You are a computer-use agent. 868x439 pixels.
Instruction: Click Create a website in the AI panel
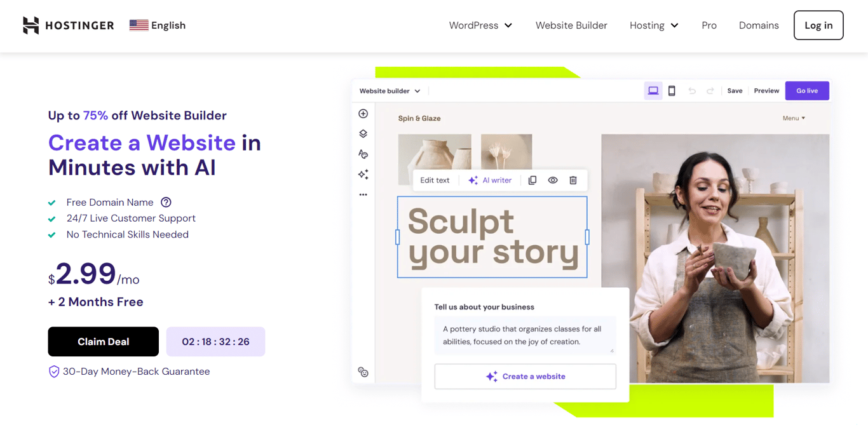[525, 376]
